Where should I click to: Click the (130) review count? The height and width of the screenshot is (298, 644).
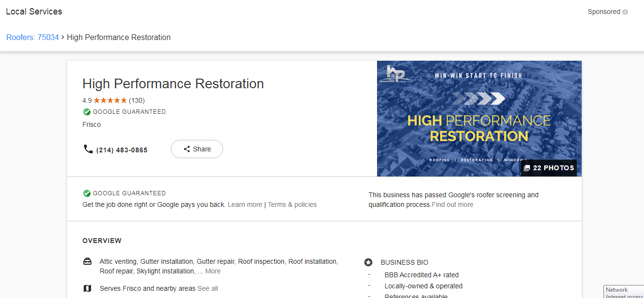(x=137, y=100)
